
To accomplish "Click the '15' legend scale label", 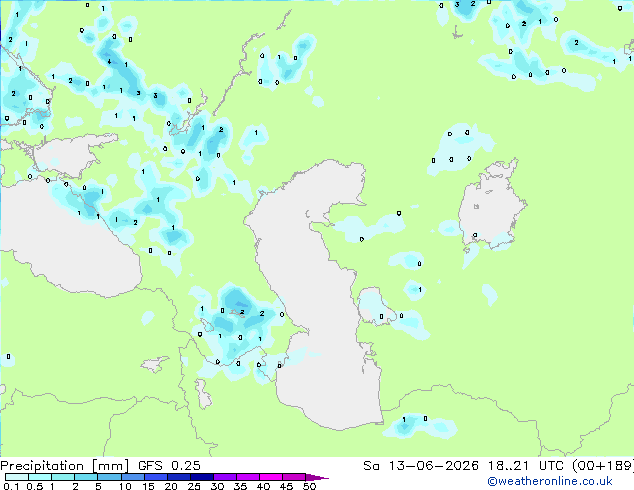I will (x=148, y=486).
